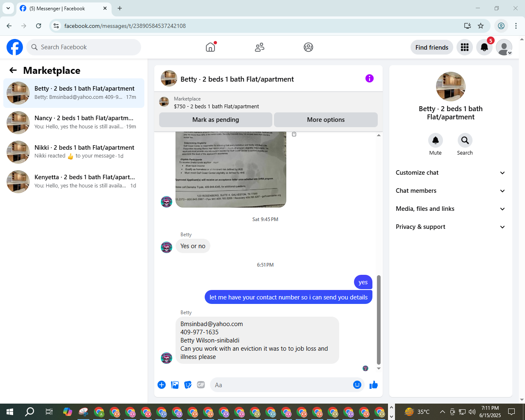525x420 pixels.
Task: Open Betty's listing picture in info panel
Action: 451,87
